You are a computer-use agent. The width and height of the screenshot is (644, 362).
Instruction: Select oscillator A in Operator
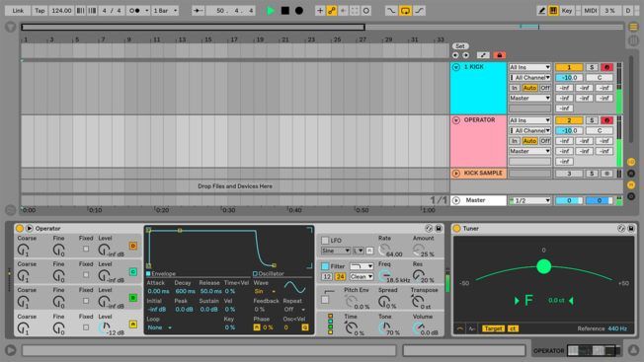click(x=133, y=325)
